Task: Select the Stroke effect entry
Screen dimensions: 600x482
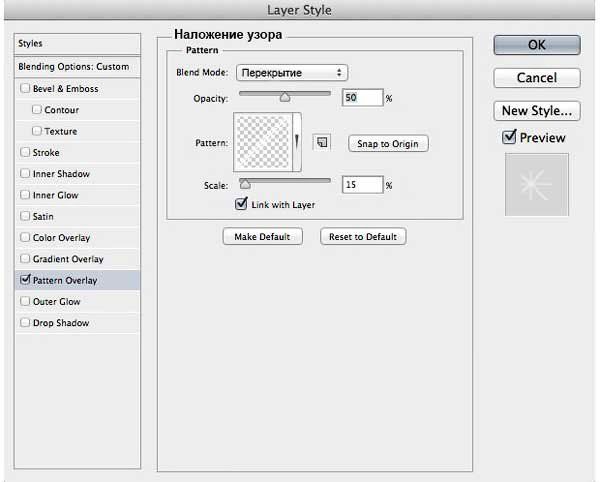Action: click(x=46, y=153)
